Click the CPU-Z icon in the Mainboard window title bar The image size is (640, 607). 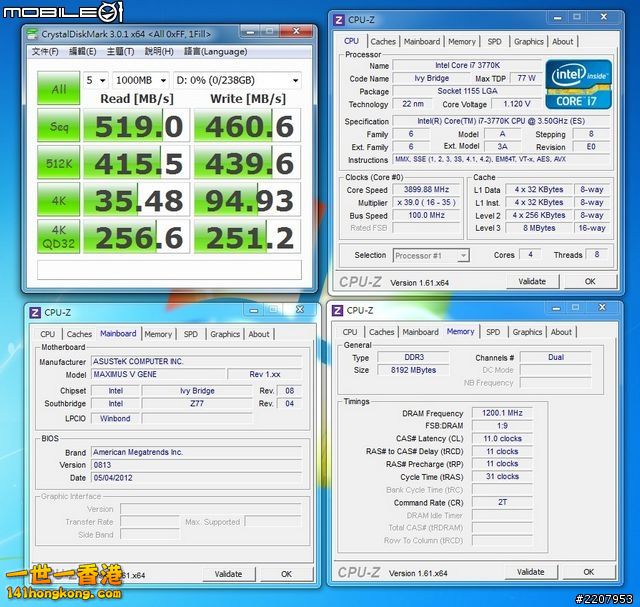36,312
